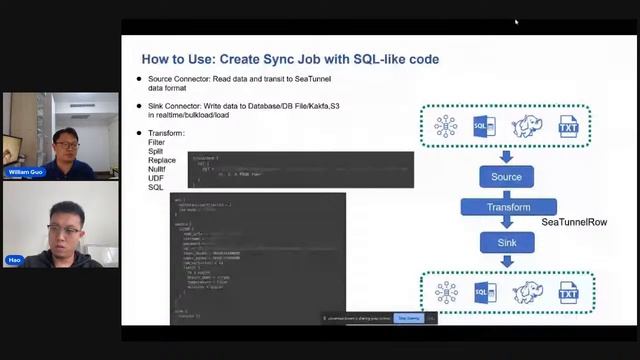Click the arrow above the Source box
640x360 pixels.
point(507,156)
